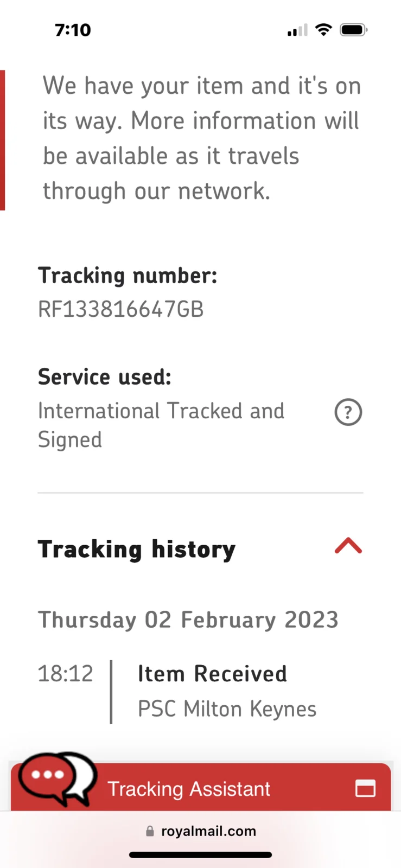401x868 pixels.
Task: Tap the question-mark help icon beside Service used
Action: click(x=348, y=412)
